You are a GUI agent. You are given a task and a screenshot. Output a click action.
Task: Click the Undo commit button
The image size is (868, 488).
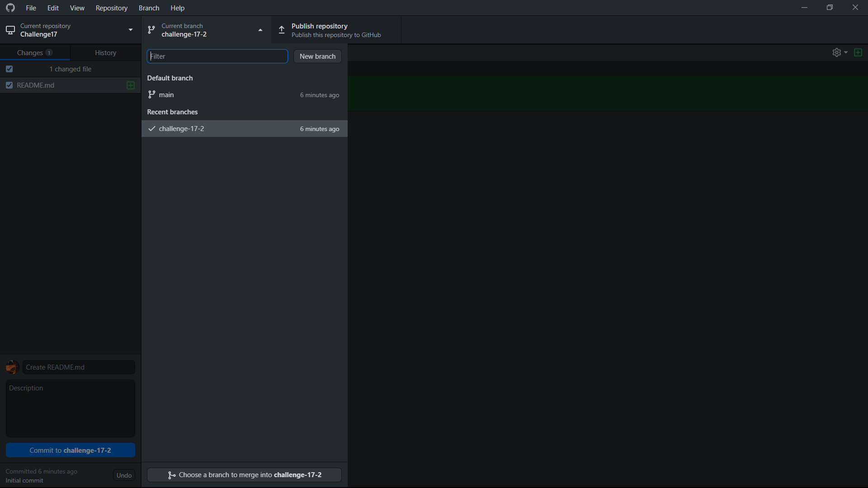click(124, 475)
